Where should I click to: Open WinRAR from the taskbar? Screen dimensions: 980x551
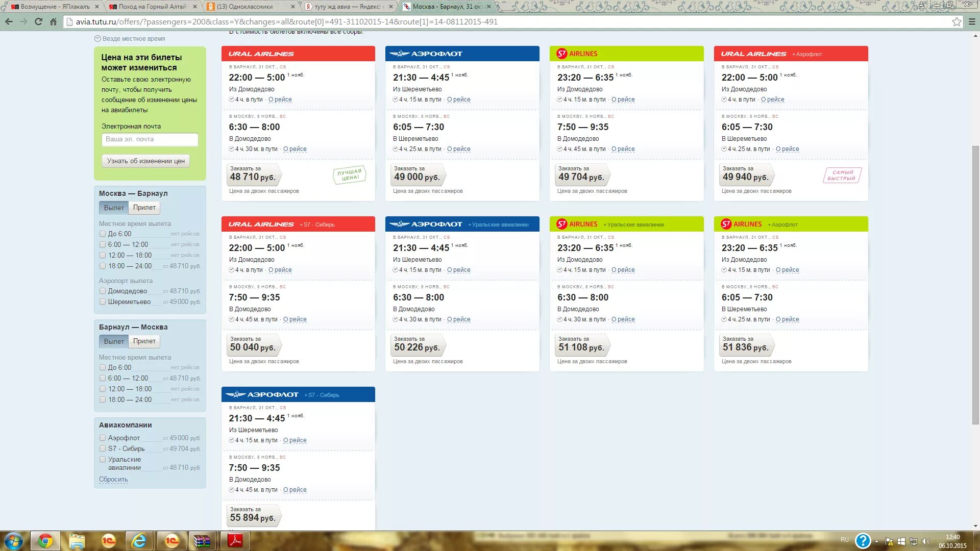point(203,541)
